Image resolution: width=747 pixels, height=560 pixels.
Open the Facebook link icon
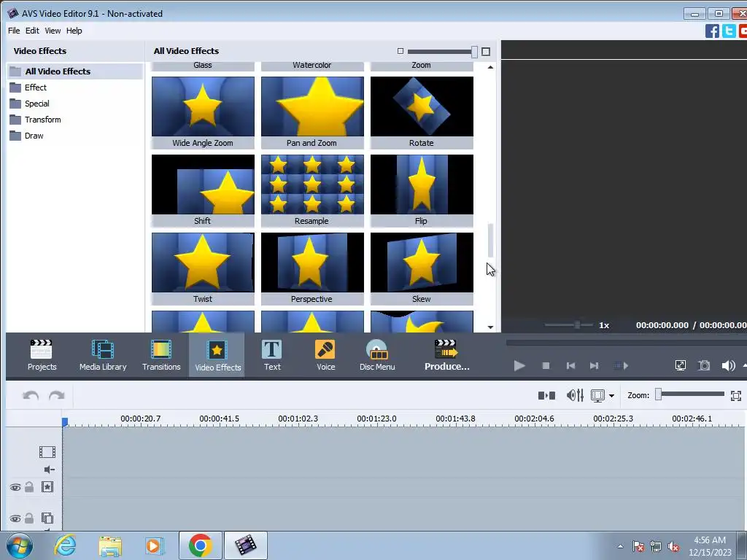pyautogui.click(x=712, y=31)
